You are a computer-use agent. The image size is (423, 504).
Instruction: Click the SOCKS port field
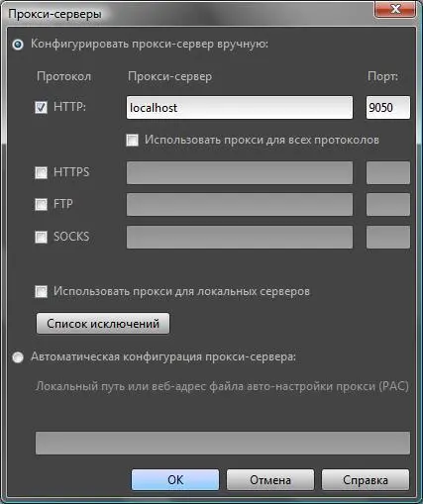click(388, 237)
